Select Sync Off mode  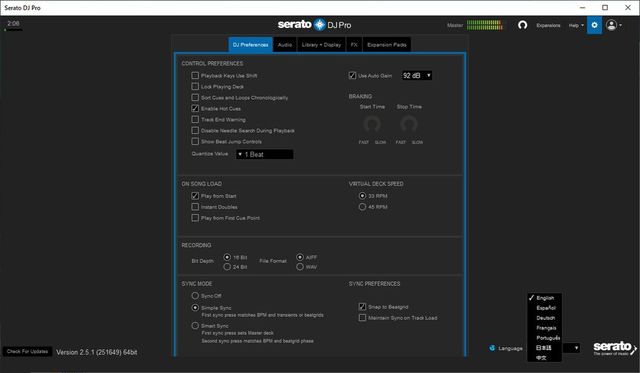[195, 295]
